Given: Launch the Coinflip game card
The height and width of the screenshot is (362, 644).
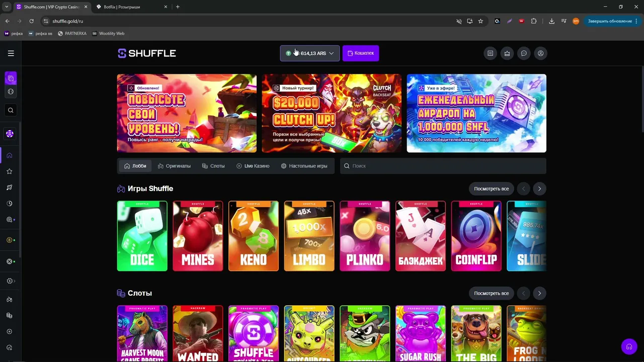Looking at the screenshot, I should point(476,236).
